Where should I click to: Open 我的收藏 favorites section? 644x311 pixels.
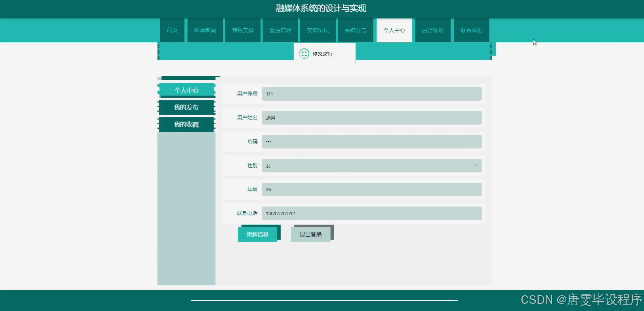[x=186, y=124]
